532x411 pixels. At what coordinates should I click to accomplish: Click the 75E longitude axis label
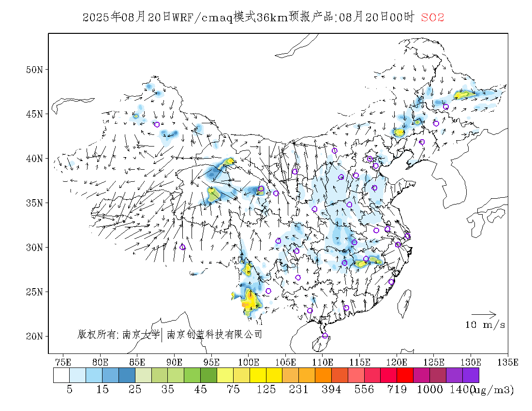click(63, 362)
